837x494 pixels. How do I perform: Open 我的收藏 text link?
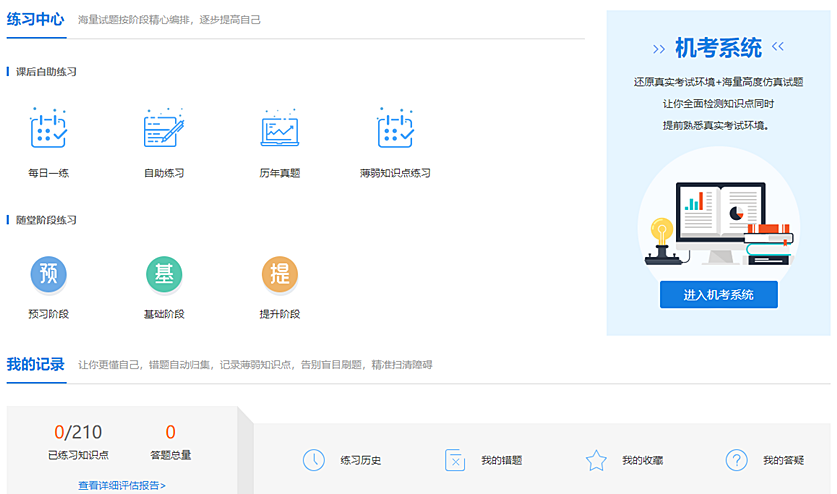[x=643, y=460]
